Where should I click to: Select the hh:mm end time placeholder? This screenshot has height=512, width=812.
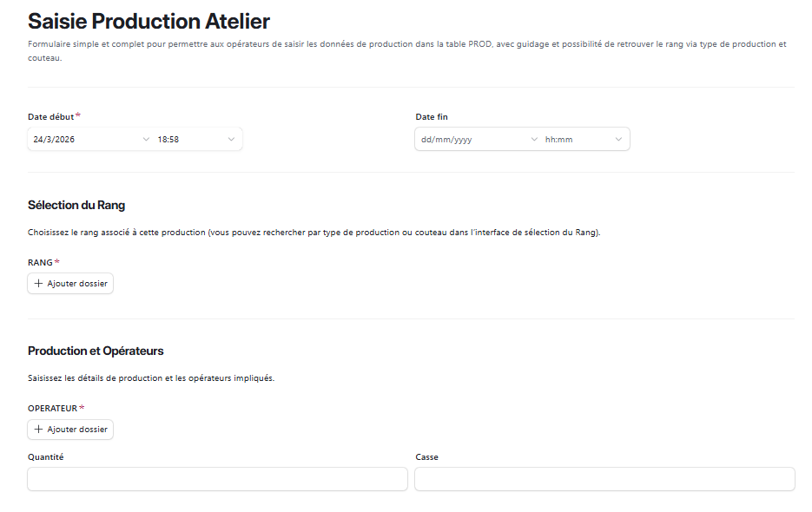point(558,139)
